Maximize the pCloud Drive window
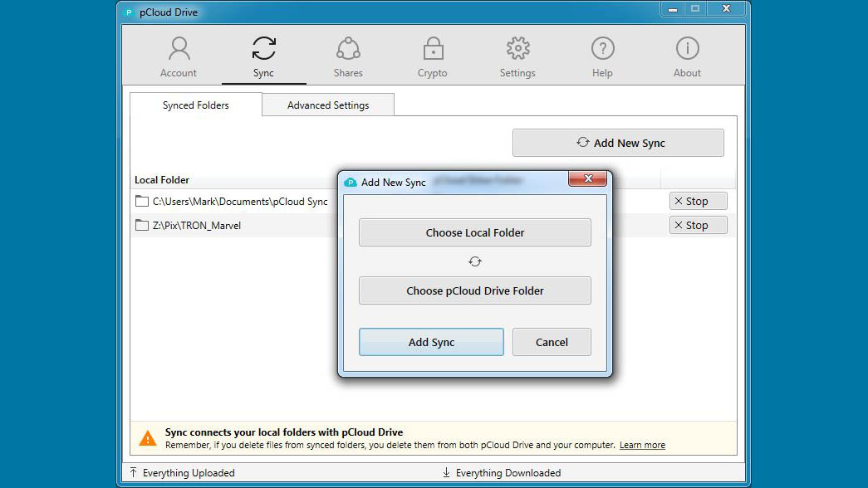Image resolution: width=868 pixels, height=488 pixels. pos(696,9)
